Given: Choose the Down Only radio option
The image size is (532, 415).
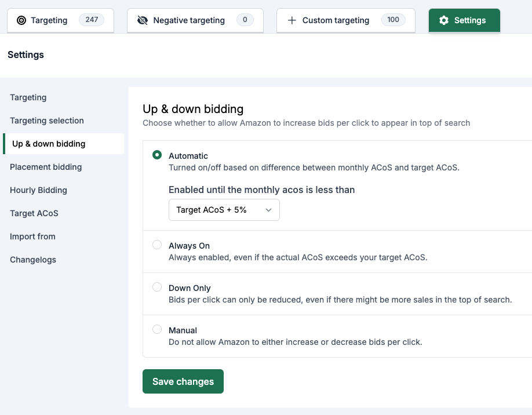Looking at the screenshot, I should point(157,287).
